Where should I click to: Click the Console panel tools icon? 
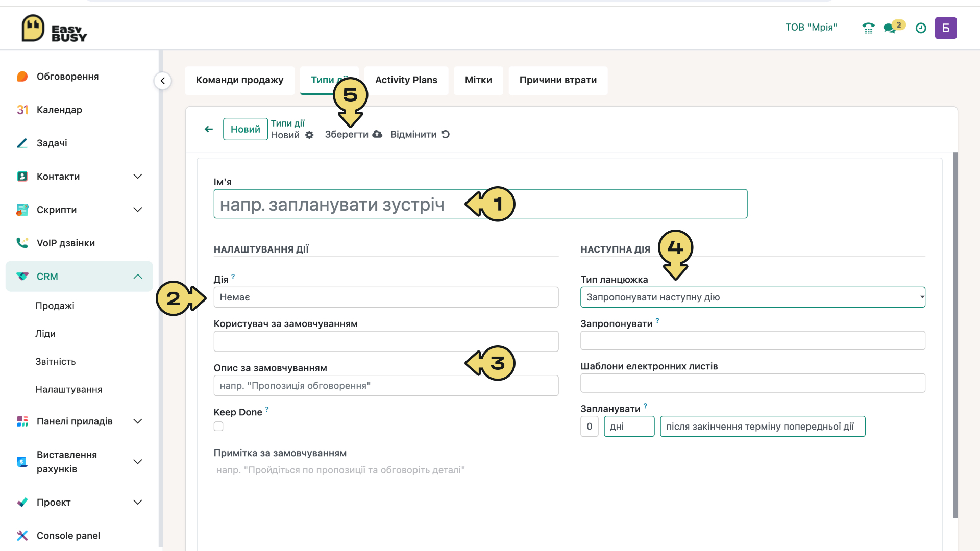pyautogui.click(x=22, y=536)
